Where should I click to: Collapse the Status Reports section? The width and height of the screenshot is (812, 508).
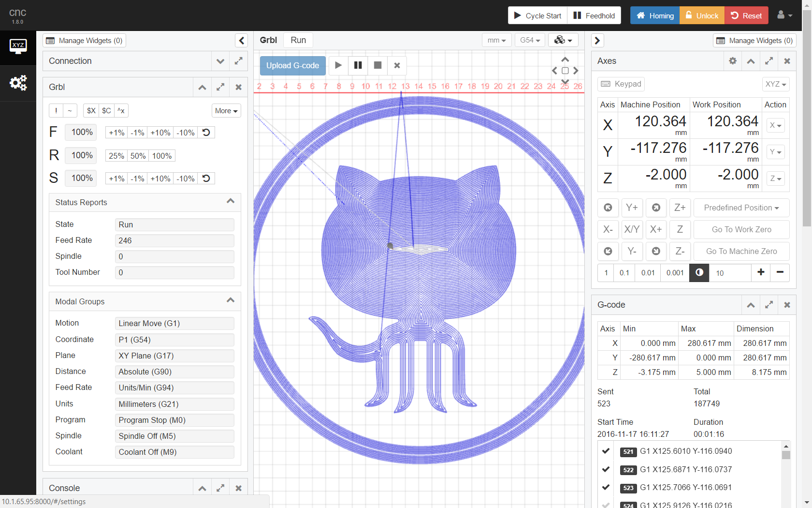click(x=231, y=201)
